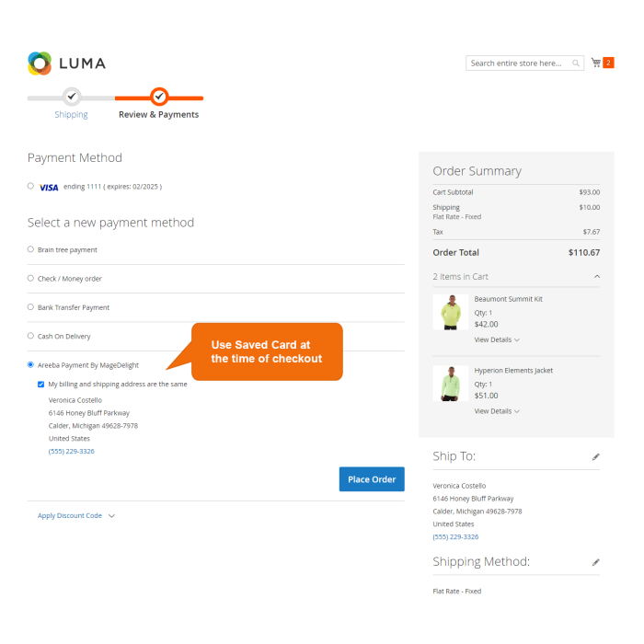Screen dimensions: 644x644
Task: Click the Shipping step checkmark circle
Action: pos(72,97)
